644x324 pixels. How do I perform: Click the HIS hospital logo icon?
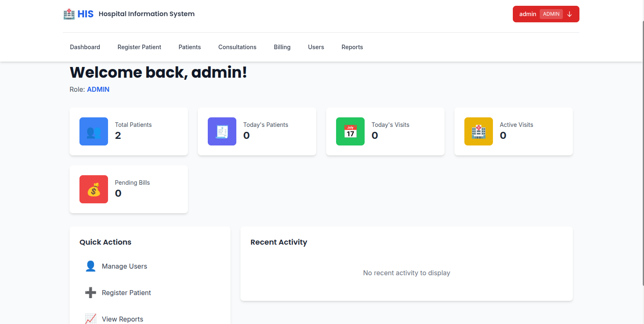pos(69,14)
